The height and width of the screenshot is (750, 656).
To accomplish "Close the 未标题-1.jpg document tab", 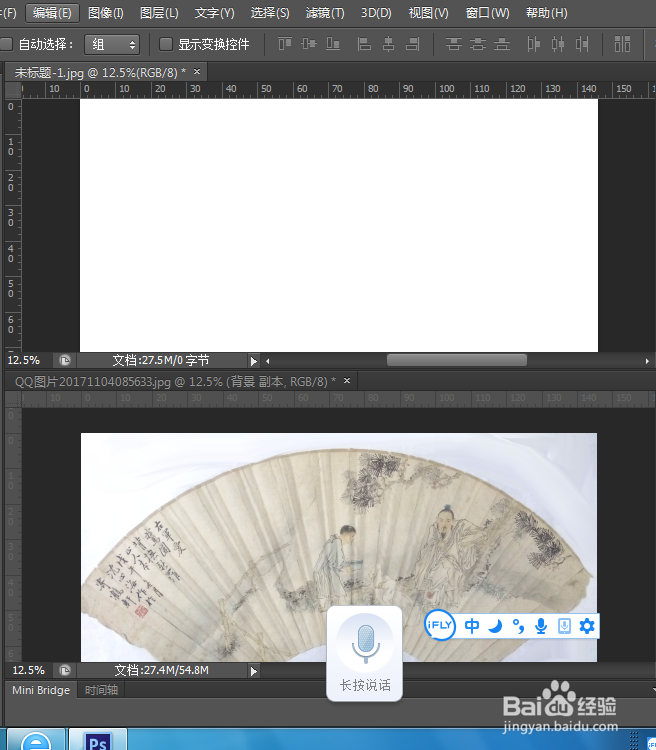I will (x=197, y=72).
